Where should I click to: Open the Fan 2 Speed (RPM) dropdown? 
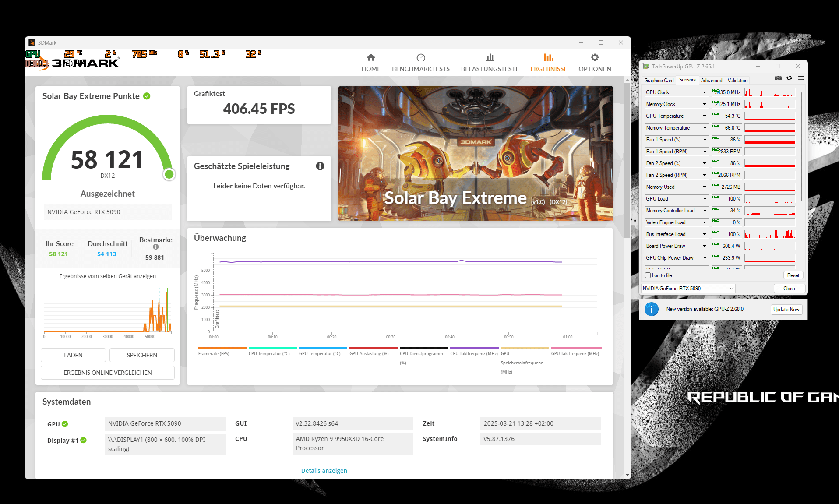coord(705,175)
